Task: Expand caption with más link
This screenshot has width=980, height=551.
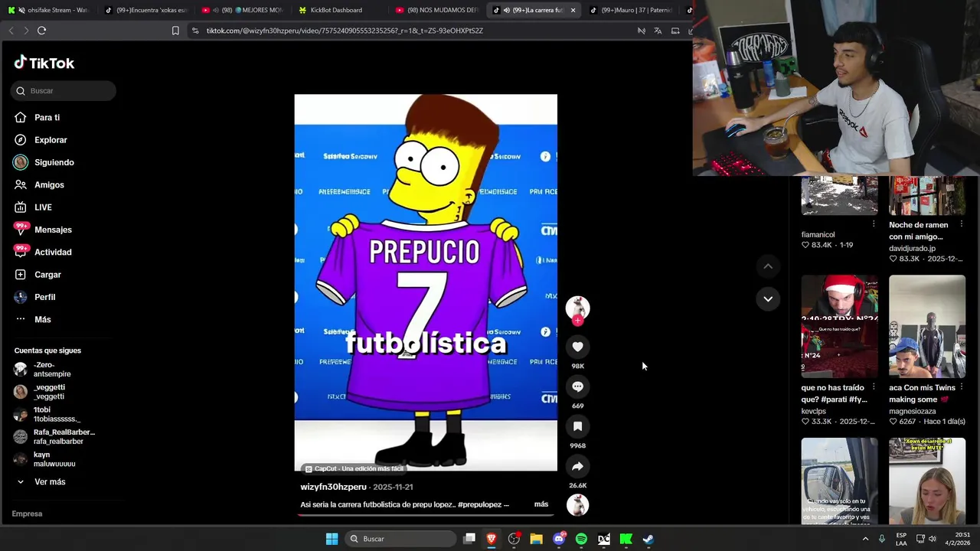Action: coord(541,504)
